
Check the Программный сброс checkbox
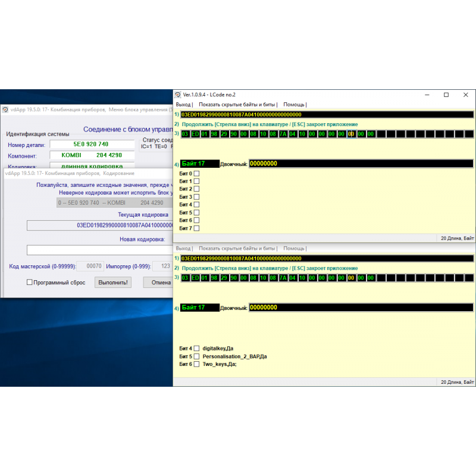pyautogui.click(x=30, y=283)
